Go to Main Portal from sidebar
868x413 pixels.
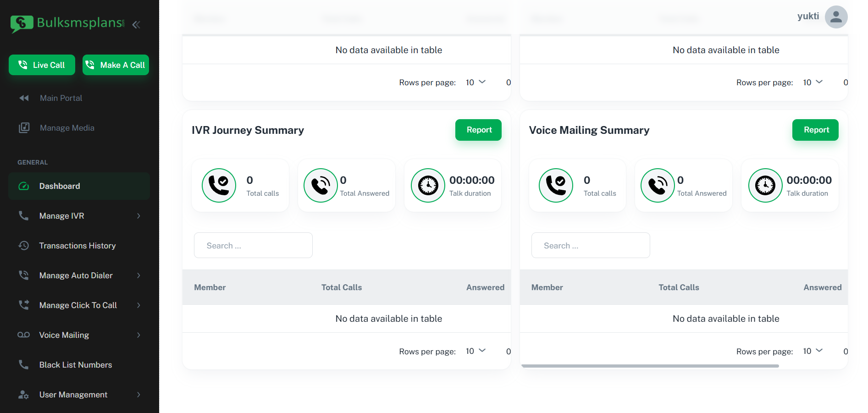click(61, 98)
